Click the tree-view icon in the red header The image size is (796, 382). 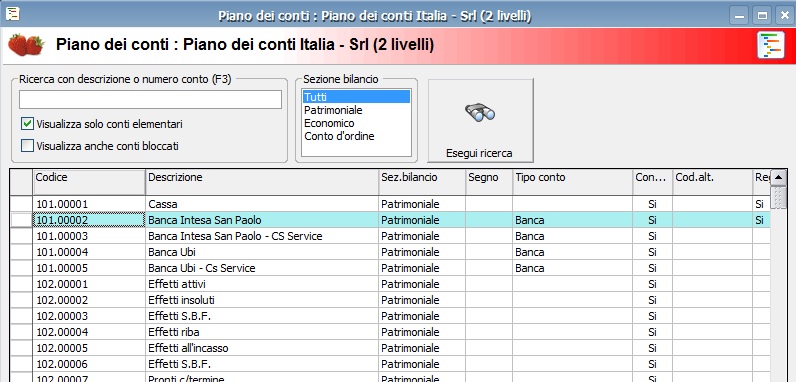(x=770, y=45)
